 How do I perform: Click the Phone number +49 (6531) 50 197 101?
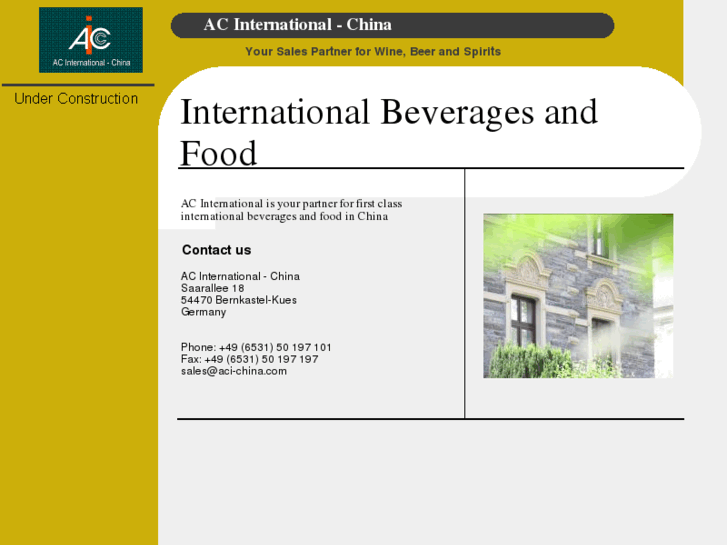coord(256,347)
